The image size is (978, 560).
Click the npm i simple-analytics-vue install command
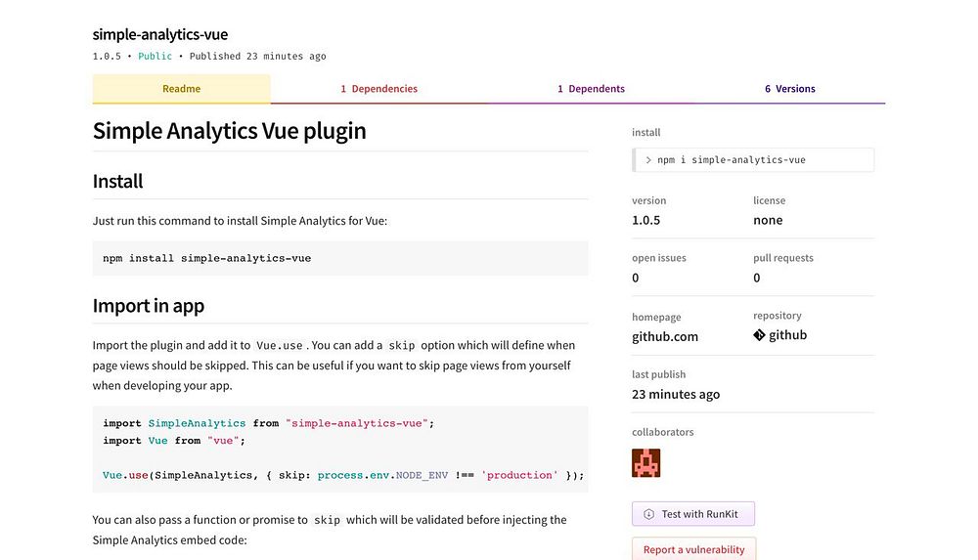coord(731,160)
